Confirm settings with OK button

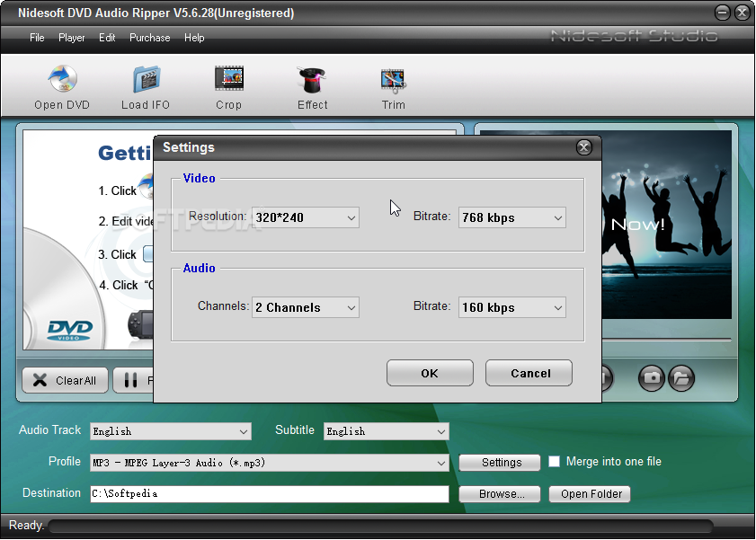coord(430,373)
